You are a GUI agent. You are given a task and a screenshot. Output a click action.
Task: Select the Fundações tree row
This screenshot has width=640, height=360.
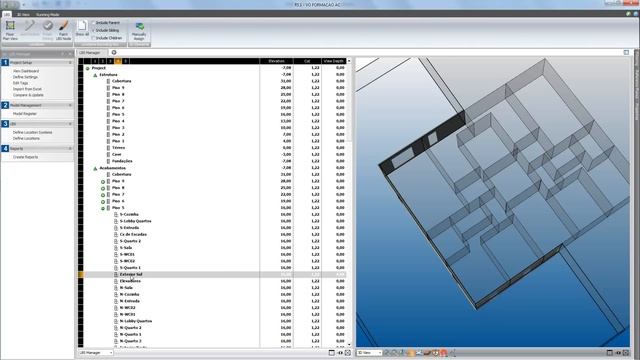coord(215,161)
